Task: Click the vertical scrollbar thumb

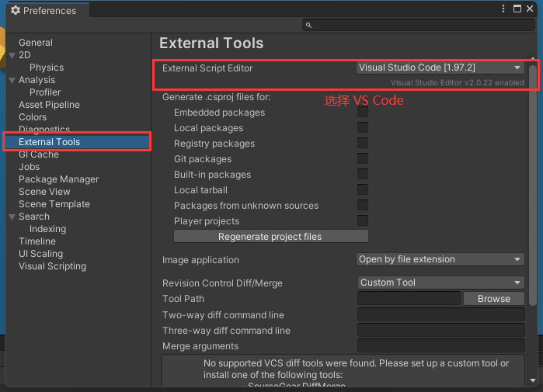Action: click(533, 185)
